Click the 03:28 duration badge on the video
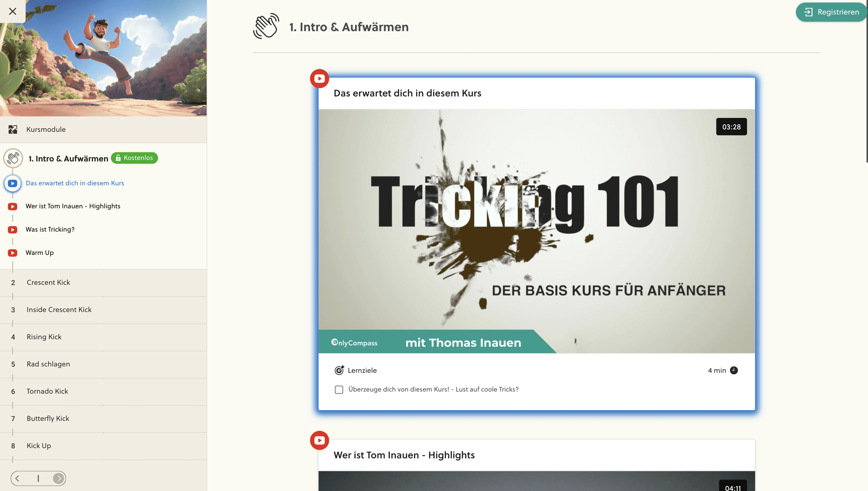This screenshot has height=491, width=868. (x=731, y=127)
